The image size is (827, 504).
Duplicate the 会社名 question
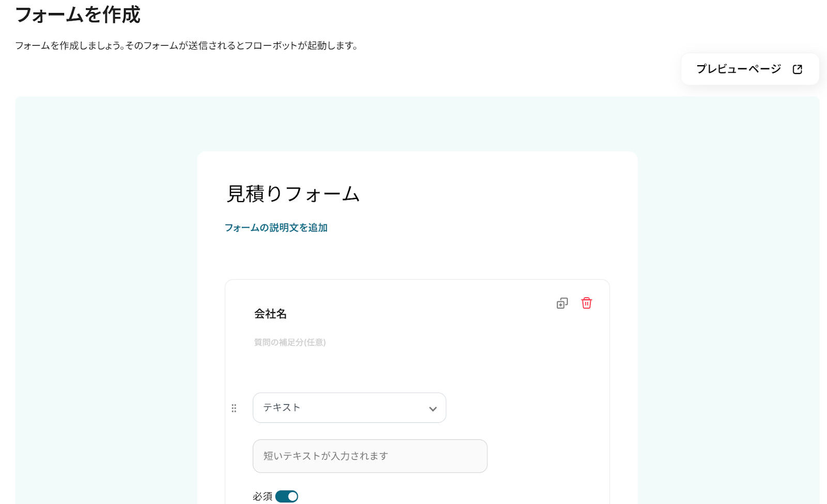(x=562, y=303)
